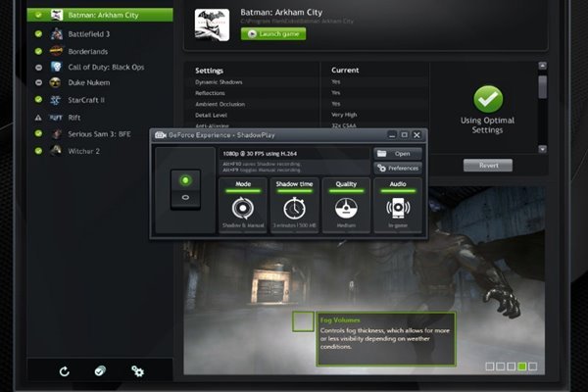Select StarCraft II in game list
This screenshot has height=392, width=588.
click(x=86, y=100)
